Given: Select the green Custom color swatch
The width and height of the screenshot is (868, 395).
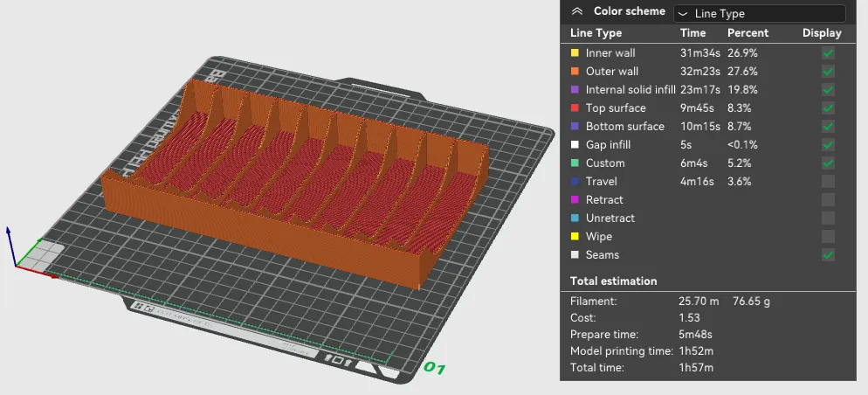Looking at the screenshot, I should [x=575, y=163].
